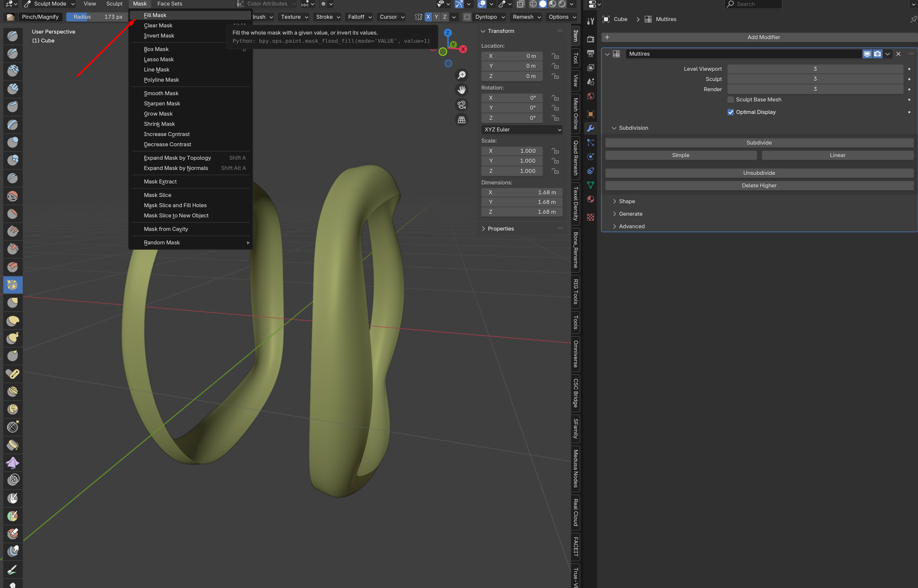Select the Pinch/Magnify brush in toolbar

(x=13, y=285)
